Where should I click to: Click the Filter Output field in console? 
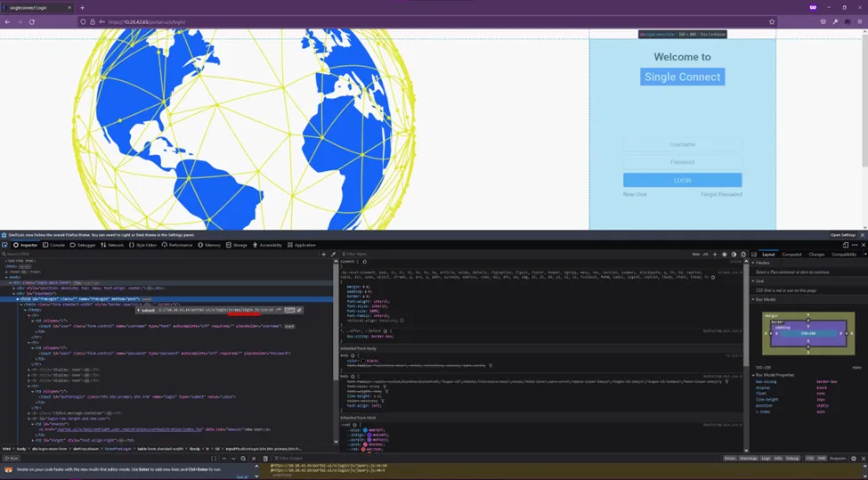(496, 459)
